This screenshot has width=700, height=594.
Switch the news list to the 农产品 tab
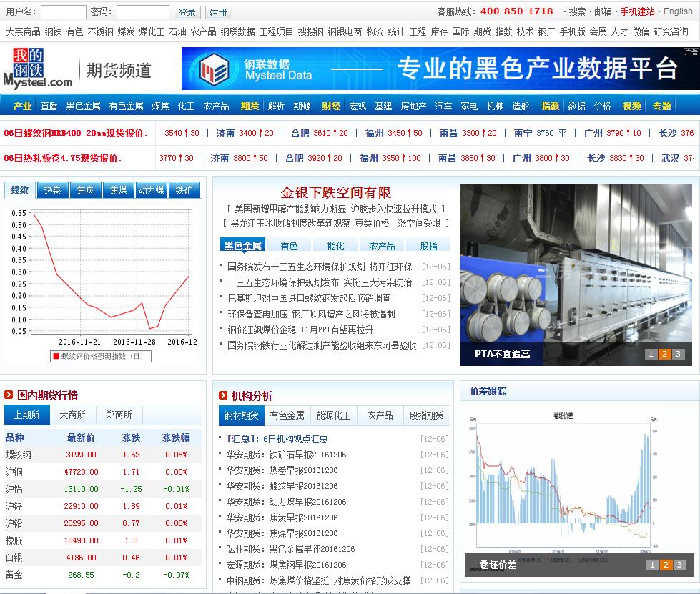382,245
